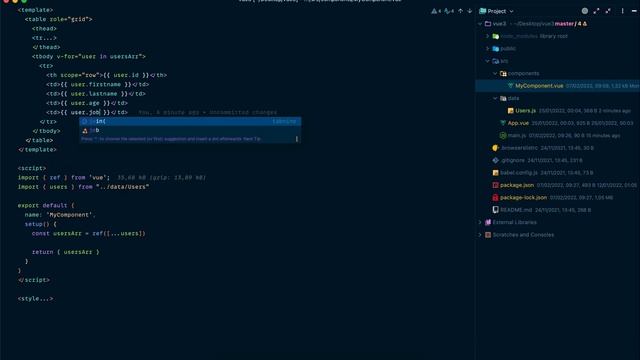The image size is (640, 360).
Task: Go to previous highlighted error arrow
Action: 460,11
